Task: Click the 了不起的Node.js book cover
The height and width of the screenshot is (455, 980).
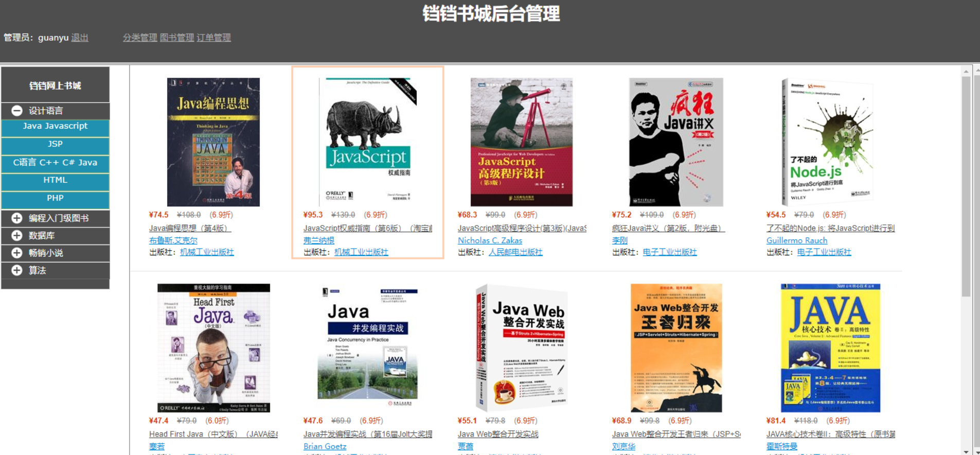Action: (827, 142)
